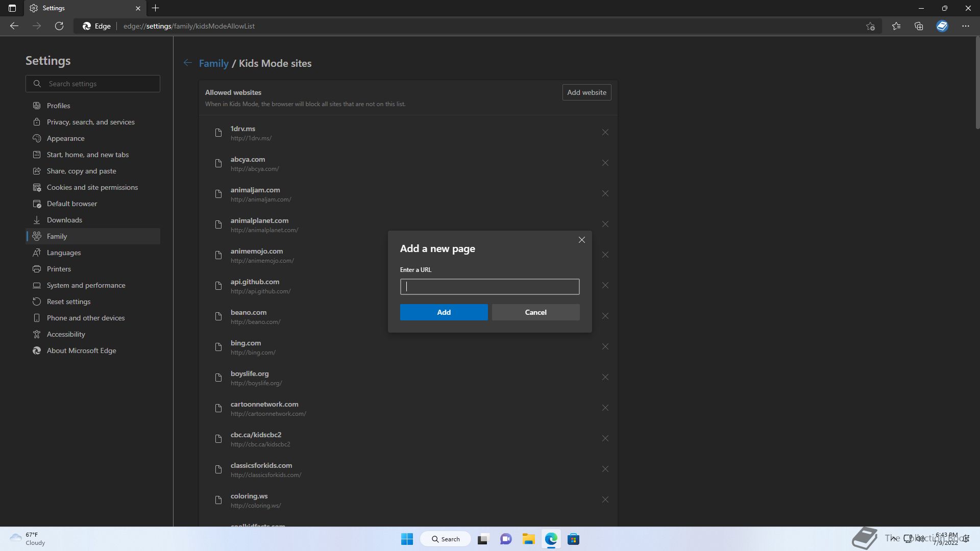
Task: Add this page to favorites
Action: coord(870,26)
